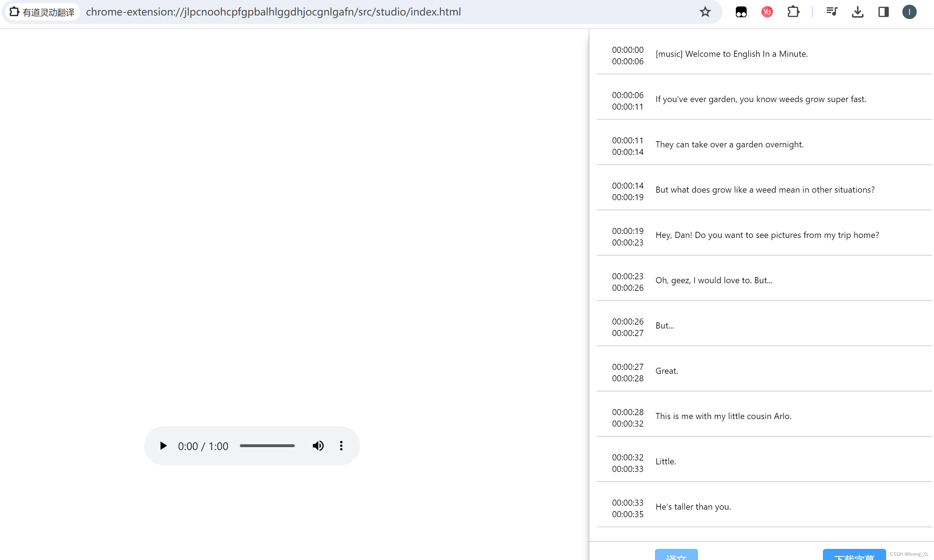Select the 'Hey, Dan!' subtitle line
The image size is (934, 560).
pos(767,235)
